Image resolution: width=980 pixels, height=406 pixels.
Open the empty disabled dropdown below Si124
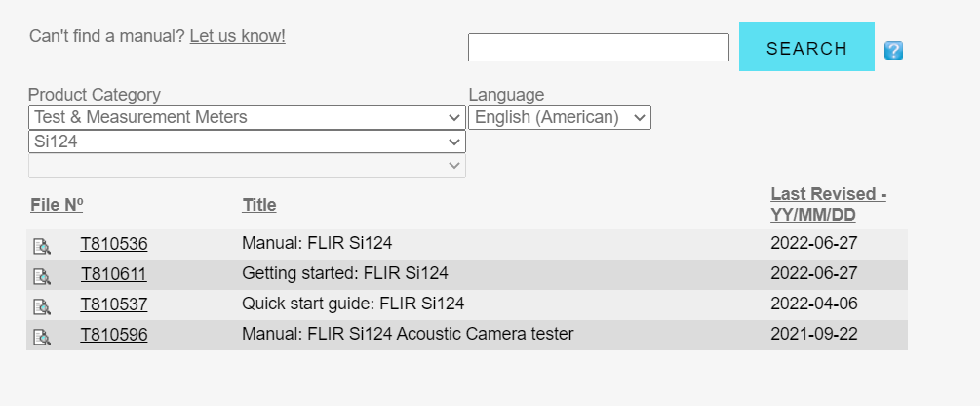247,166
